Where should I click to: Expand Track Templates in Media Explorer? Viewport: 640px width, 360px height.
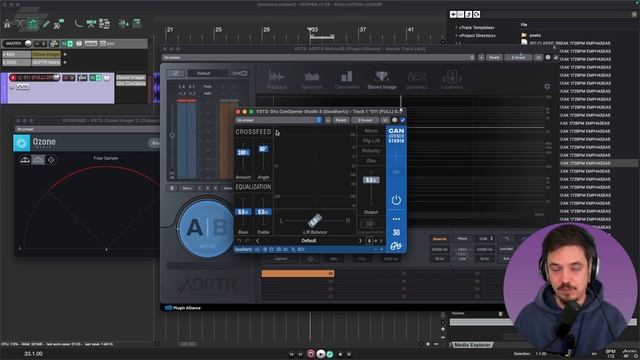[x=456, y=27]
